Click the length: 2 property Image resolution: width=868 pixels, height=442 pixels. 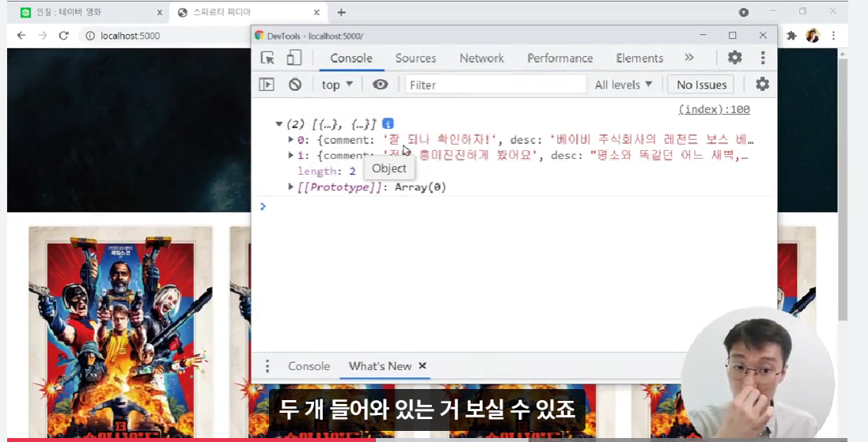pyautogui.click(x=327, y=171)
